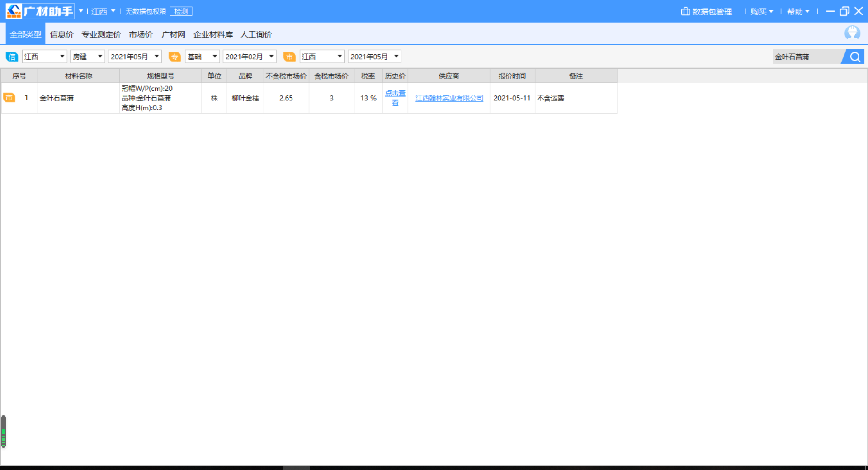Open the 购买 menu

762,11
